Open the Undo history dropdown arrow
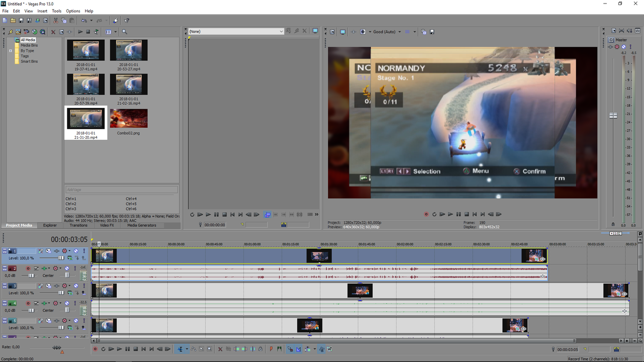Screen dimensions: 644x362 [x=91, y=21]
